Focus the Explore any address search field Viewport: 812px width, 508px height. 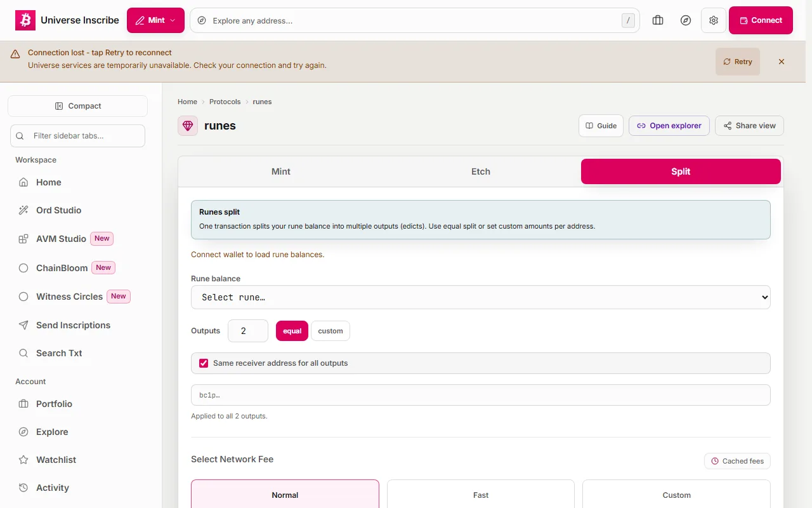415,20
